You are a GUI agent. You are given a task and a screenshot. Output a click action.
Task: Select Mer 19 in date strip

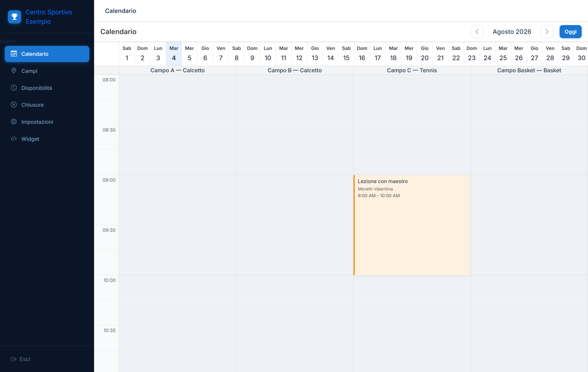[409, 54]
